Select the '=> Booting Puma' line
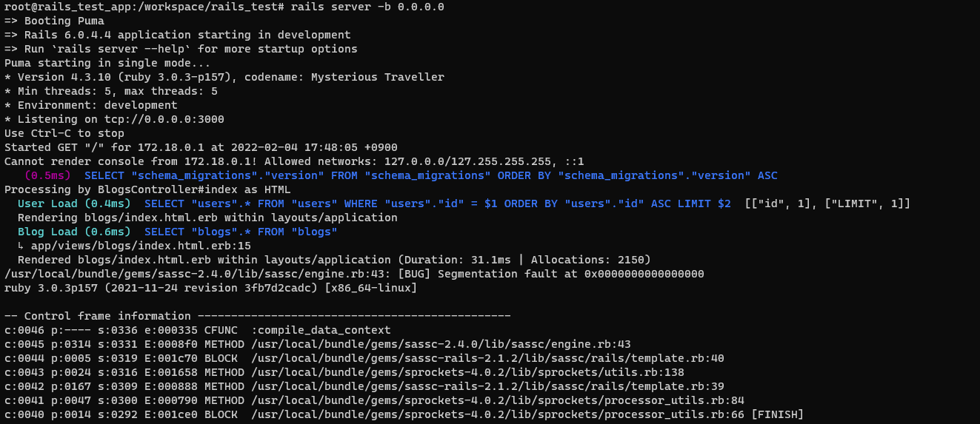Viewport: 980px width, 424px height. (x=54, y=21)
